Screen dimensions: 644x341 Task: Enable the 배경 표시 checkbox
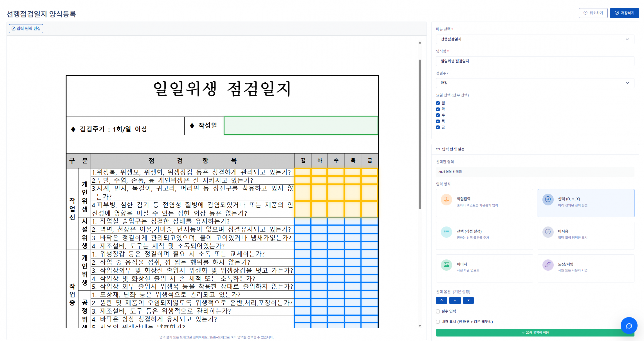(438, 321)
